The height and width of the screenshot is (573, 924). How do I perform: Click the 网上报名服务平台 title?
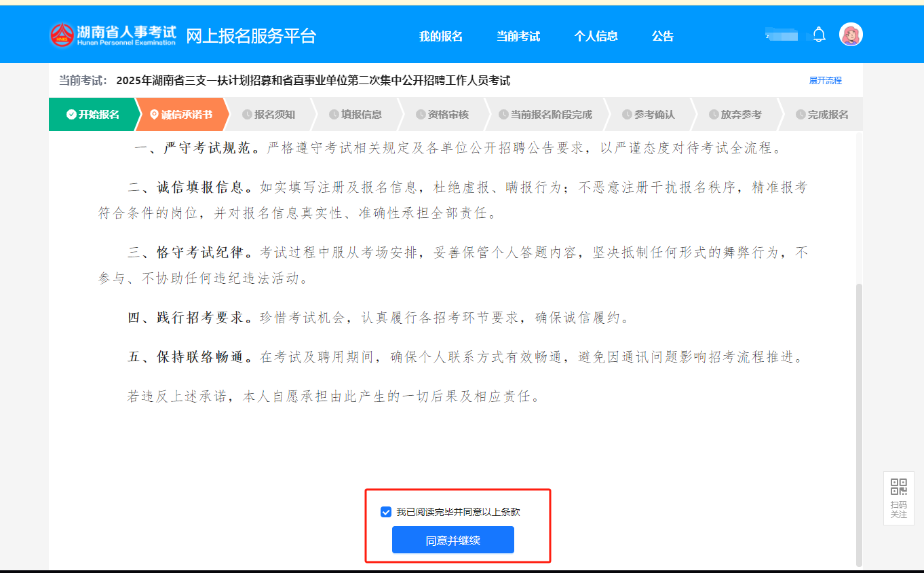pos(251,36)
